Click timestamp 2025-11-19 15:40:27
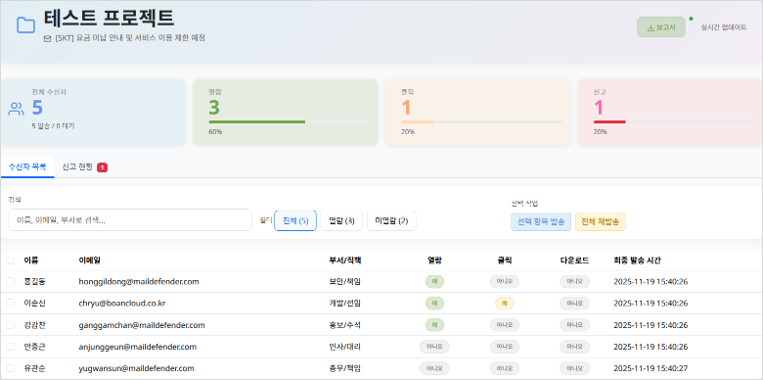This screenshot has height=380, width=763. coord(651,368)
